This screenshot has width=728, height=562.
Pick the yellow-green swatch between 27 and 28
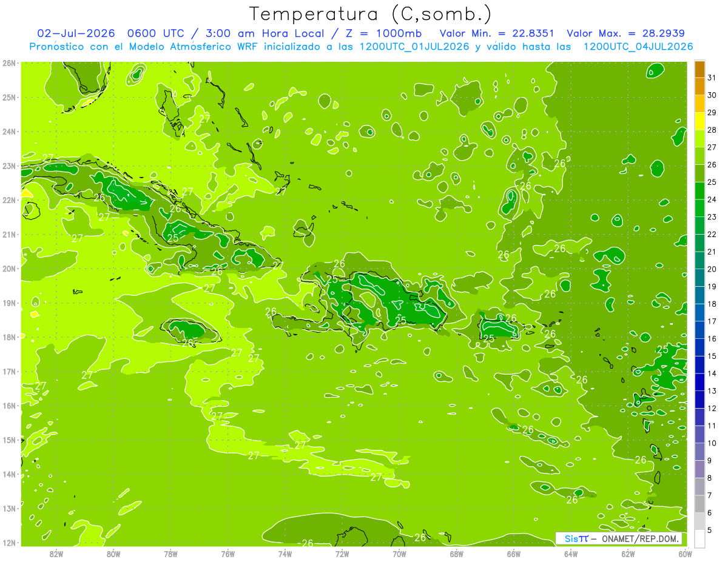click(699, 139)
